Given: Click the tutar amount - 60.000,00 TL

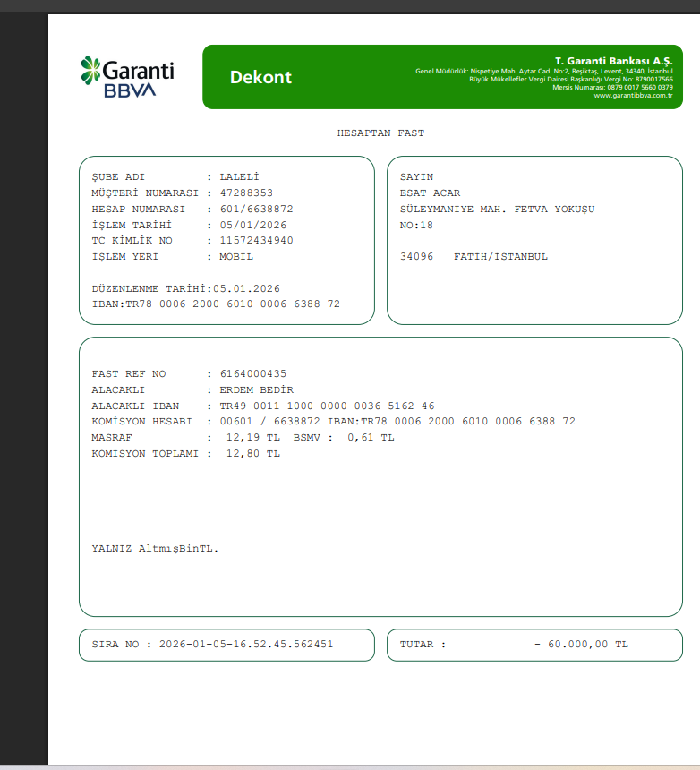Looking at the screenshot, I should (581, 645).
